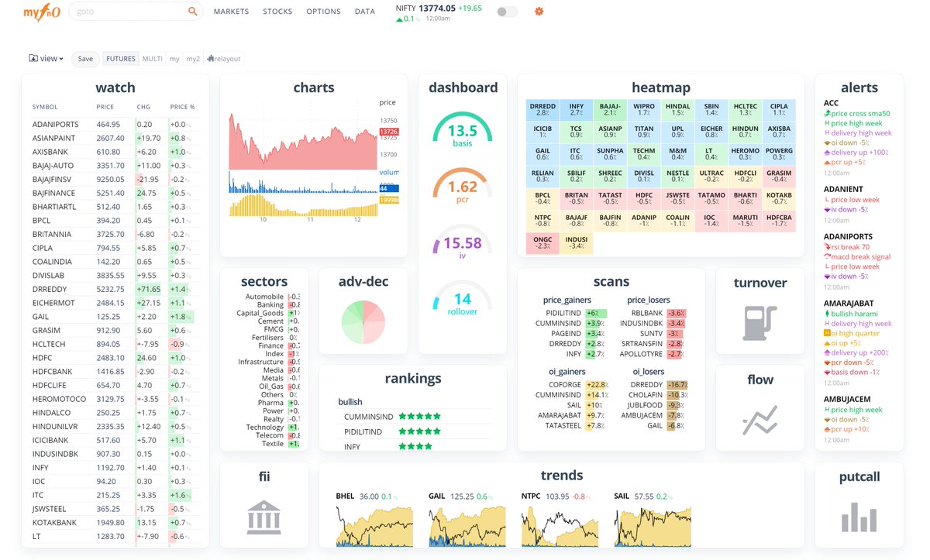This screenshot has height=560, width=930.
Task: Click the myfno logo
Action: coord(43,12)
